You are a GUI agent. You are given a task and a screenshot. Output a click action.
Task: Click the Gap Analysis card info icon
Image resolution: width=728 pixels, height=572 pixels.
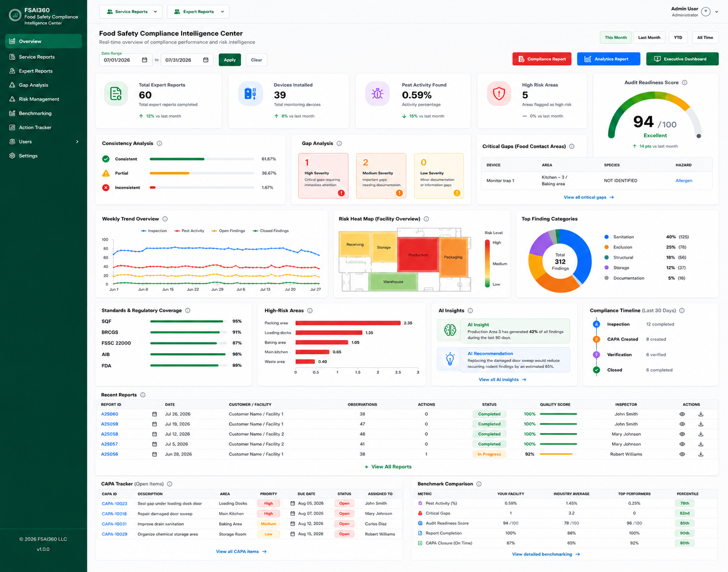339,144
